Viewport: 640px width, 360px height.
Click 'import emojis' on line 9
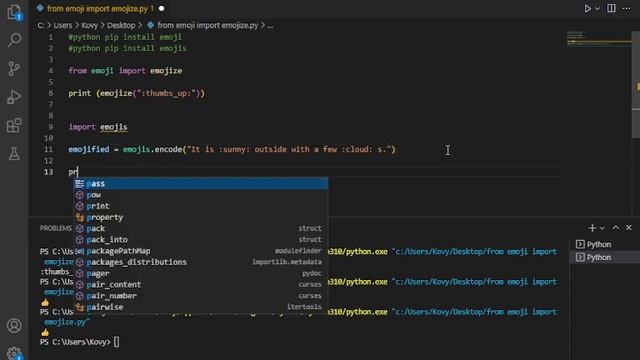[98, 127]
